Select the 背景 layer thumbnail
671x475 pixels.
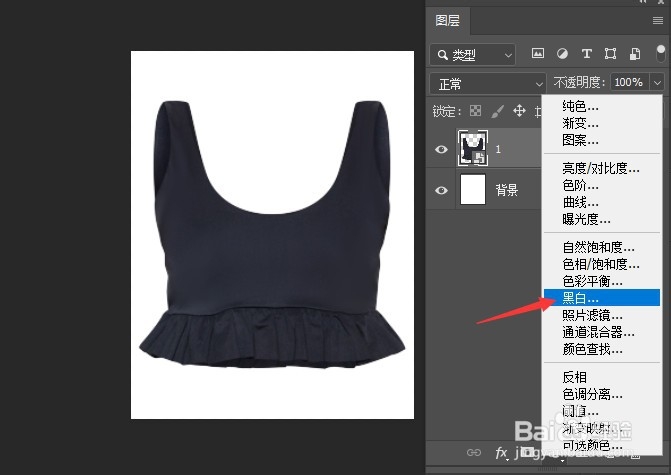point(473,189)
